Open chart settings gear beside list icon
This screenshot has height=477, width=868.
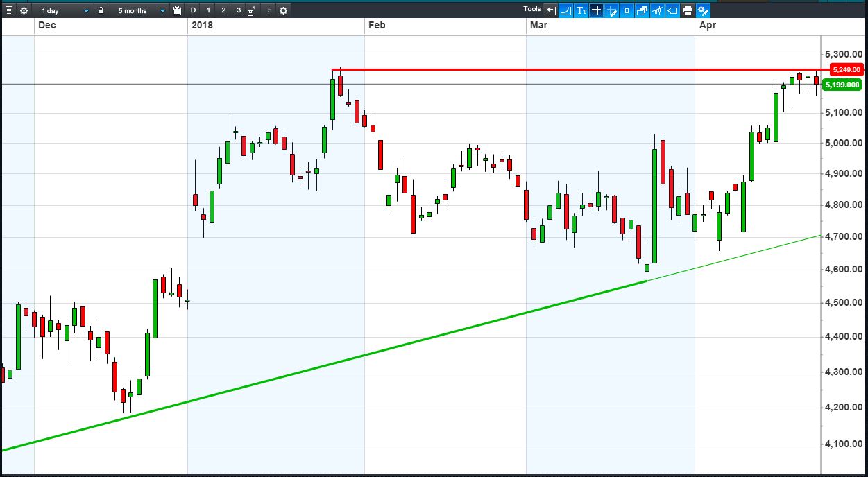coord(24,10)
